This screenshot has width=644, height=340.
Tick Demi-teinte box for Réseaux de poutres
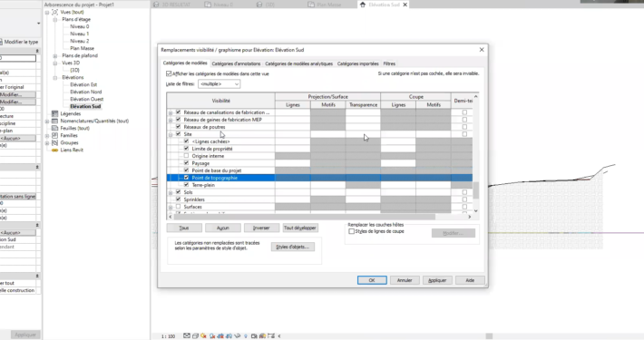464,127
